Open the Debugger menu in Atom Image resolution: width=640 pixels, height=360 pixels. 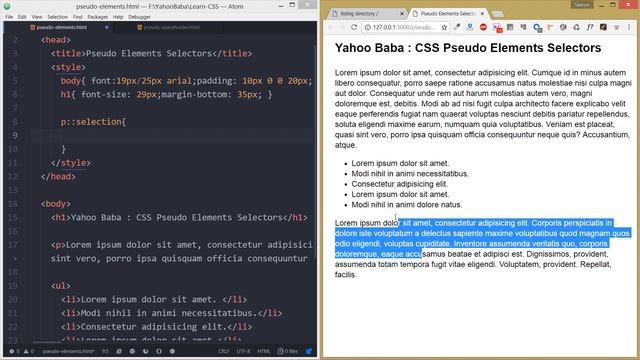tap(139, 17)
